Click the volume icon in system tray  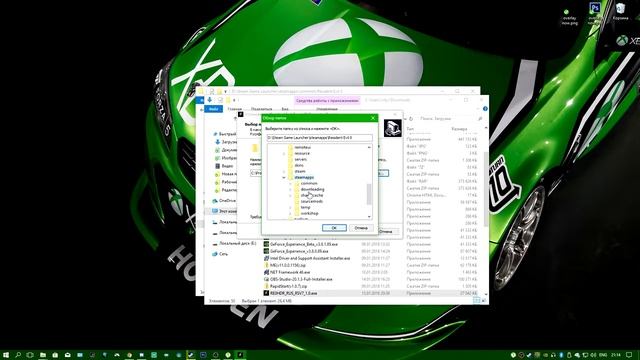click(x=593, y=355)
